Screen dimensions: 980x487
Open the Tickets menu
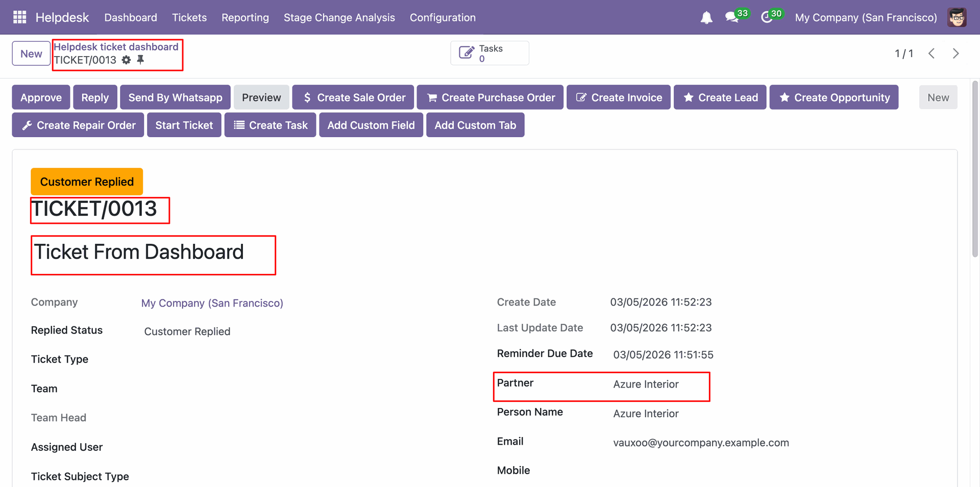189,17
